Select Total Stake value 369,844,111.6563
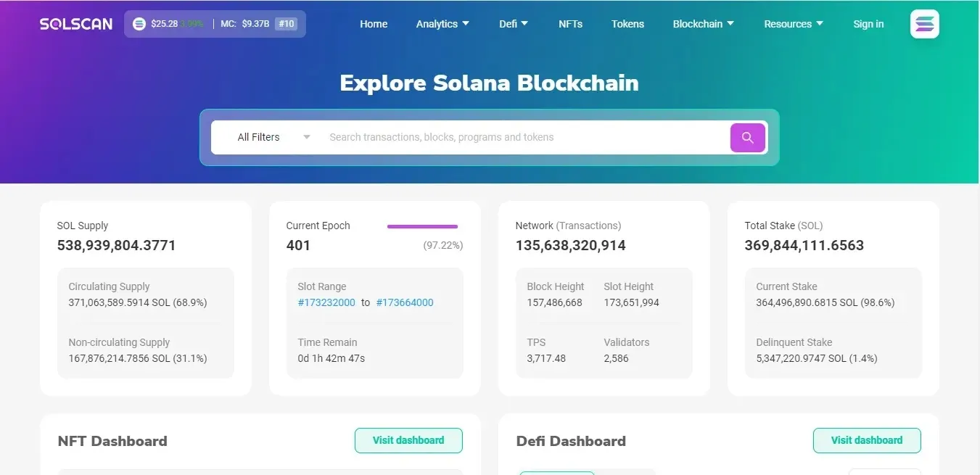The image size is (980, 475). 804,245
